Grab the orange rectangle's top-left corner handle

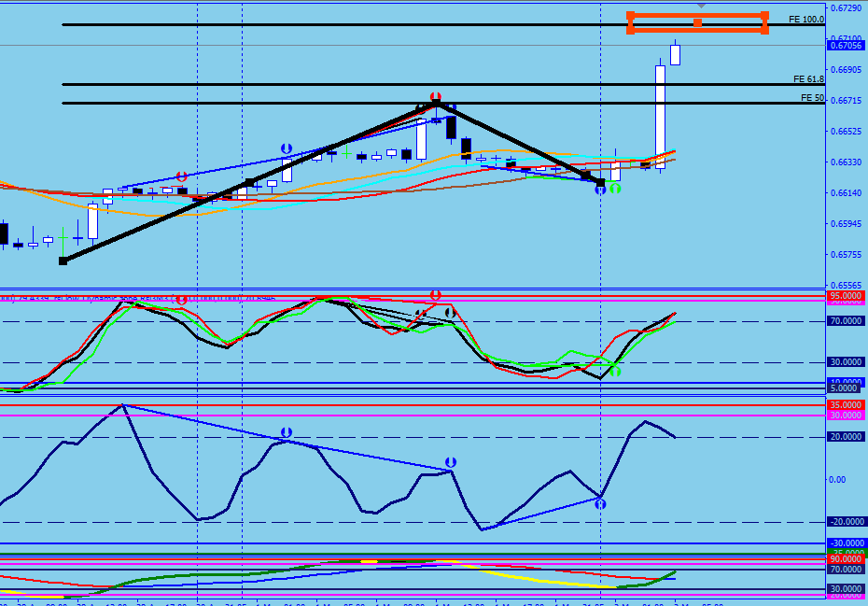point(631,16)
